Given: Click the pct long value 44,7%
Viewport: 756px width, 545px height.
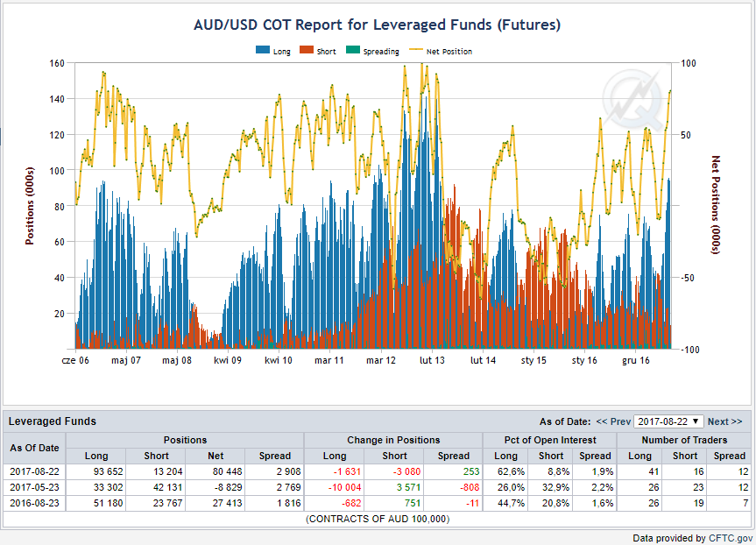Looking at the screenshot, I should click(511, 504).
